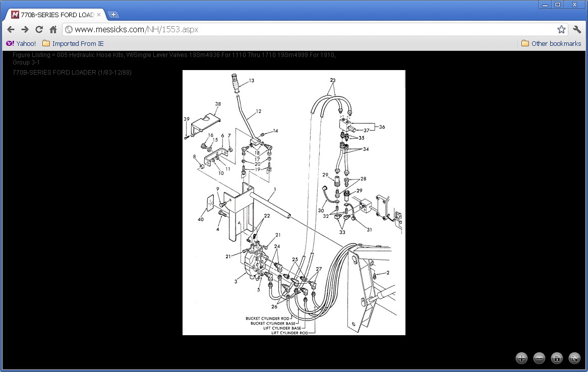The image size is (588, 372).
Task: Click part number 23 on the diagram
Action: coord(333,80)
